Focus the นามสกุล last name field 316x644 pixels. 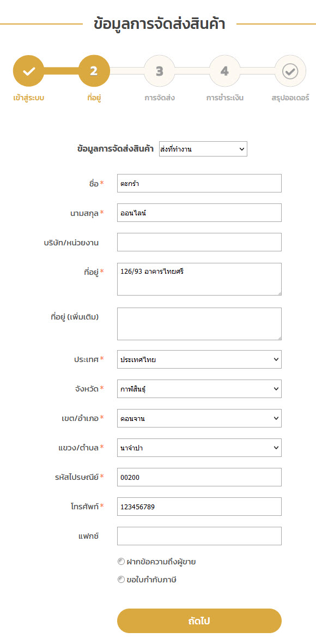(199, 213)
